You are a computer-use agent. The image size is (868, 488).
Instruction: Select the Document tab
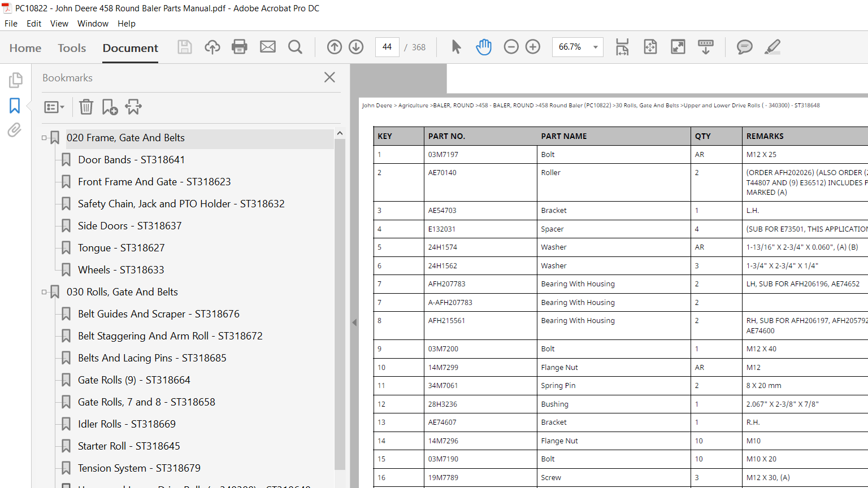click(x=131, y=48)
